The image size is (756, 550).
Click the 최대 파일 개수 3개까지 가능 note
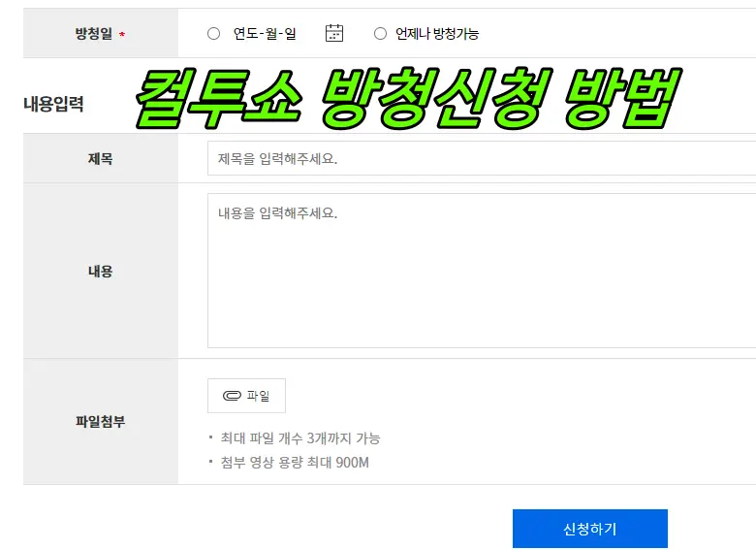pos(300,438)
